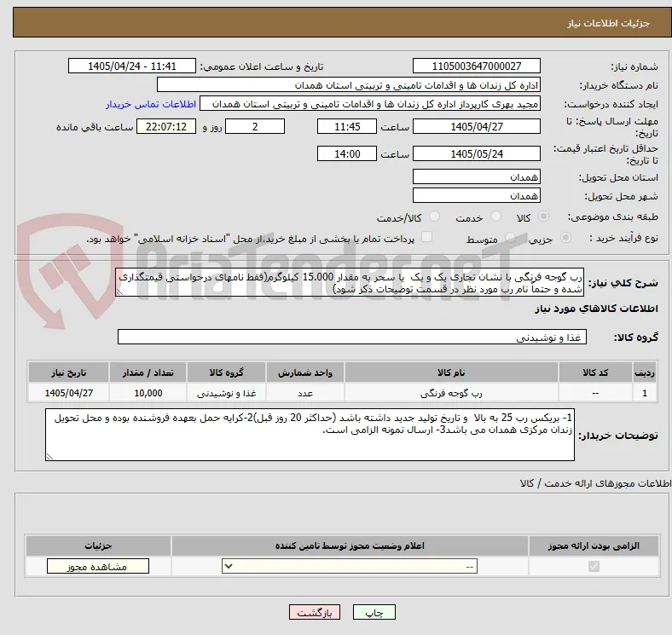The height and width of the screenshot is (635, 672).
Task: Click the row number 1 cell
Action: [x=645, y=393]
